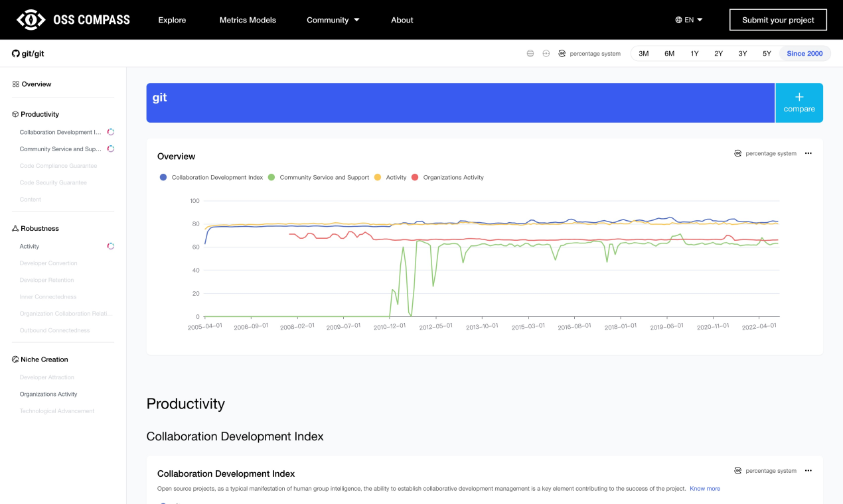Toggle percentage system in the top toolbar
The width and height of the screenshot is (843, 504).
point(589,54)
